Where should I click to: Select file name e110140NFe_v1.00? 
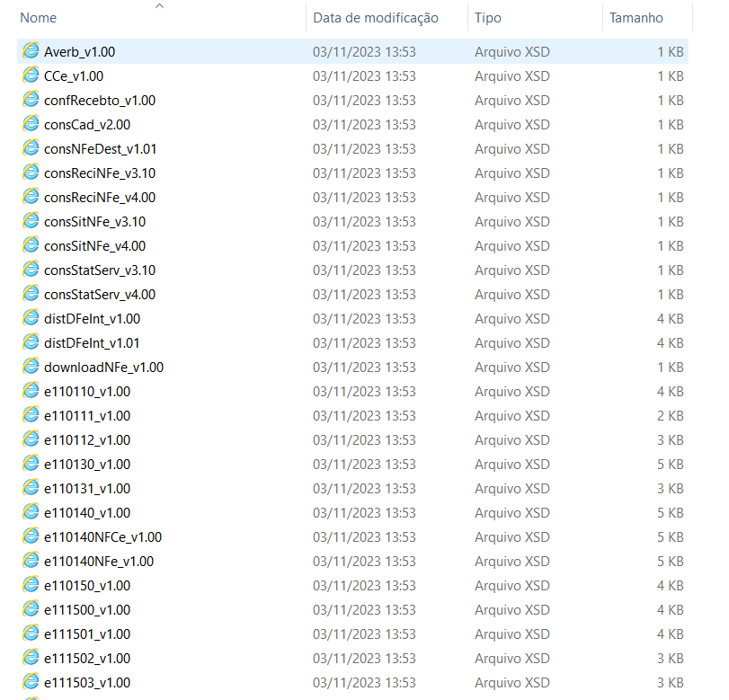[x=99, y=561]
